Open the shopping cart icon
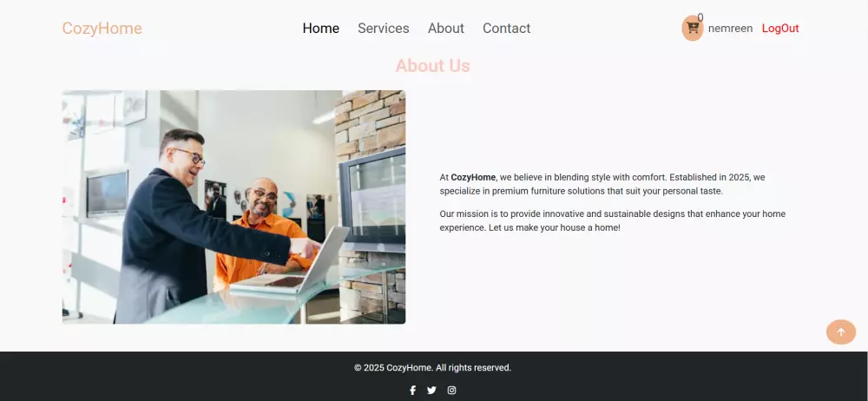This screenshot has height=401, width=868. click(693, 29)
